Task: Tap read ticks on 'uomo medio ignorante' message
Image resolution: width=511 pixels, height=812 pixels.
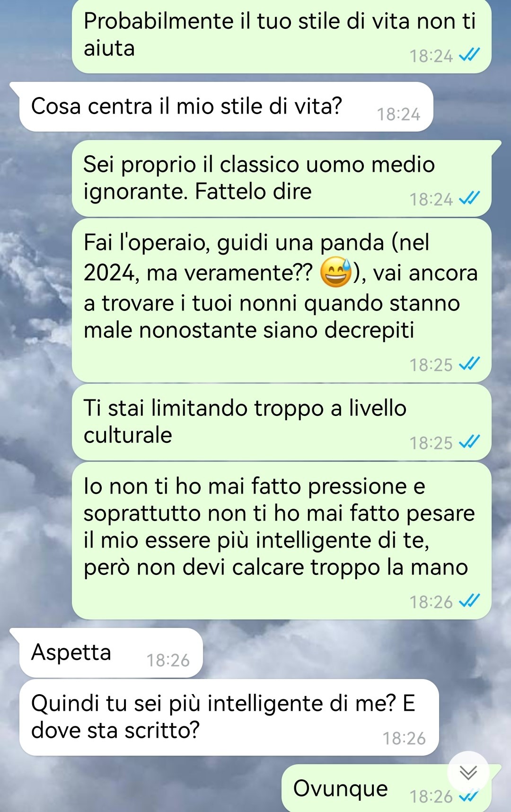Action: (469, 199)
